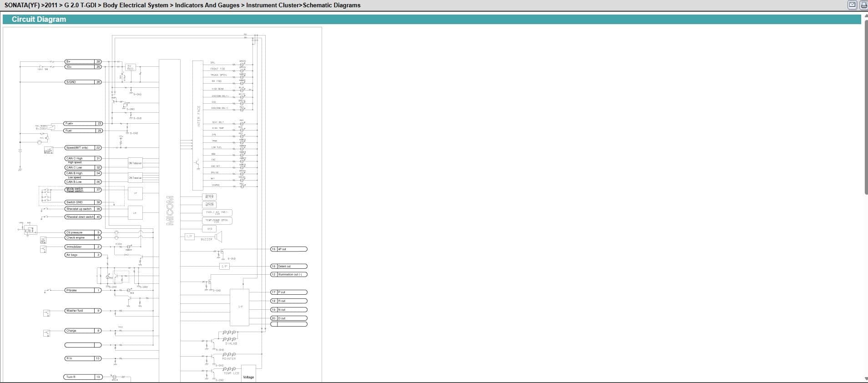Viewport: 868px width, 383px height.
Task: Click the buzzer speaker symbol in diagram
Action: pyautogui.click(x=218, y=237)
